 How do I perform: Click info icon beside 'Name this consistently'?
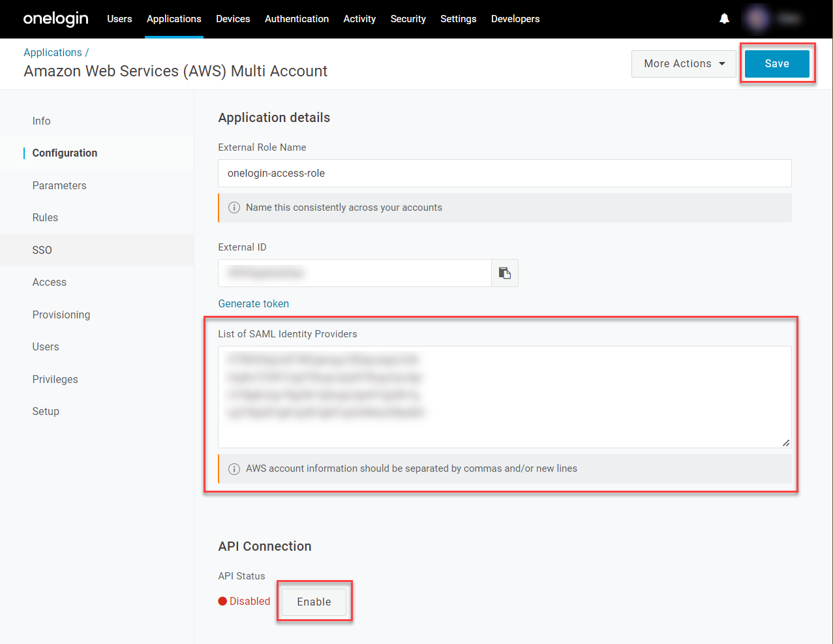coord(234,207)
